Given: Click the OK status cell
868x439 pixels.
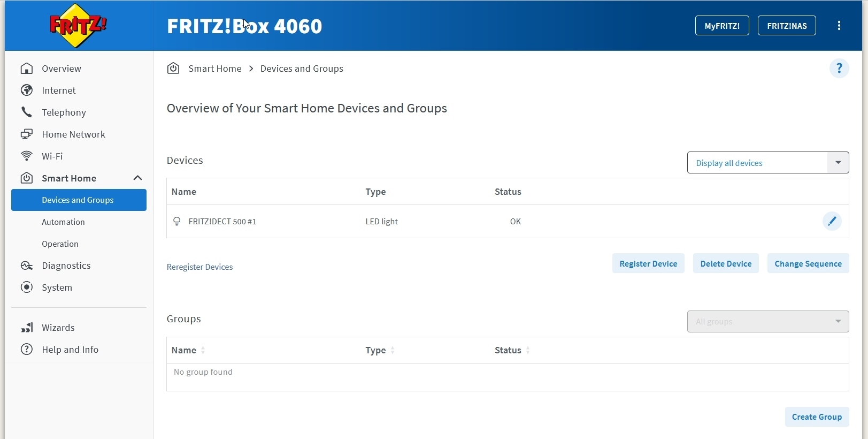Looking at the screenshot, I should 516,222.
